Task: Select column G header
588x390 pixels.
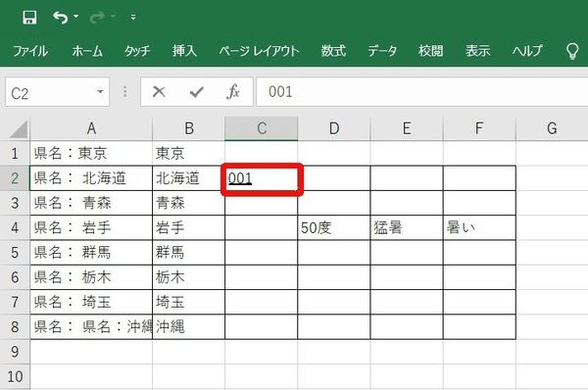Action: click(552, 128)
